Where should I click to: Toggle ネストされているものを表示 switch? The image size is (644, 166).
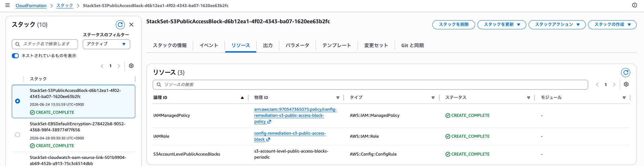(x=15, y=56)
